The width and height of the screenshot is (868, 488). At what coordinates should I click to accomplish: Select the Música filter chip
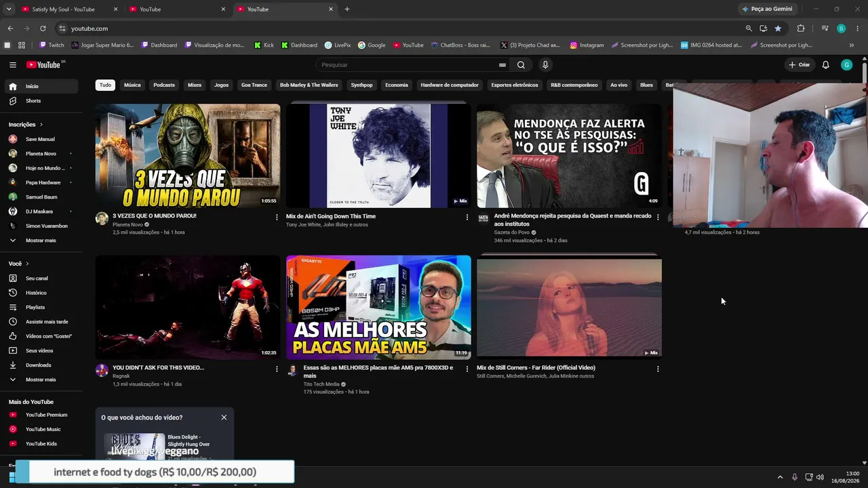[x=132, y=85]
